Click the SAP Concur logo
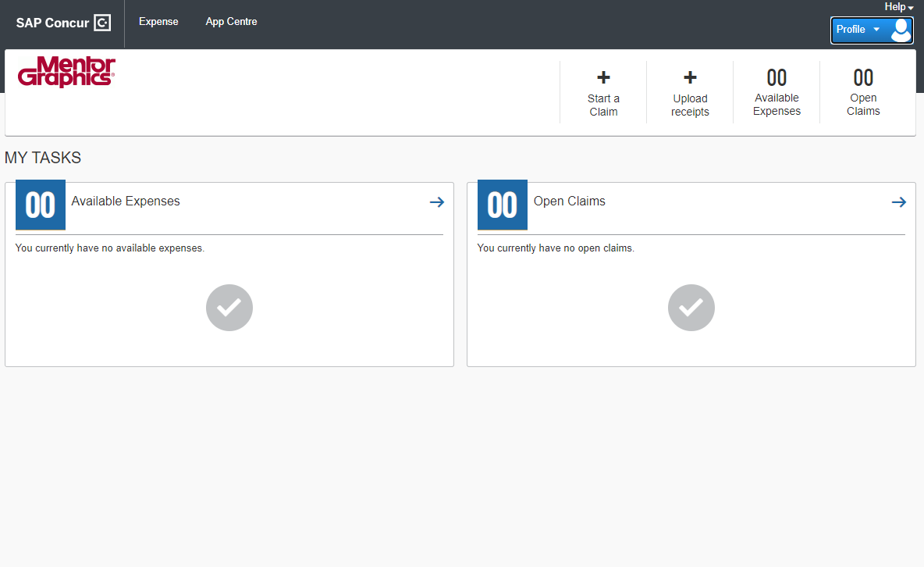Viewport: 924px width, 567px height. coord(63,23)
